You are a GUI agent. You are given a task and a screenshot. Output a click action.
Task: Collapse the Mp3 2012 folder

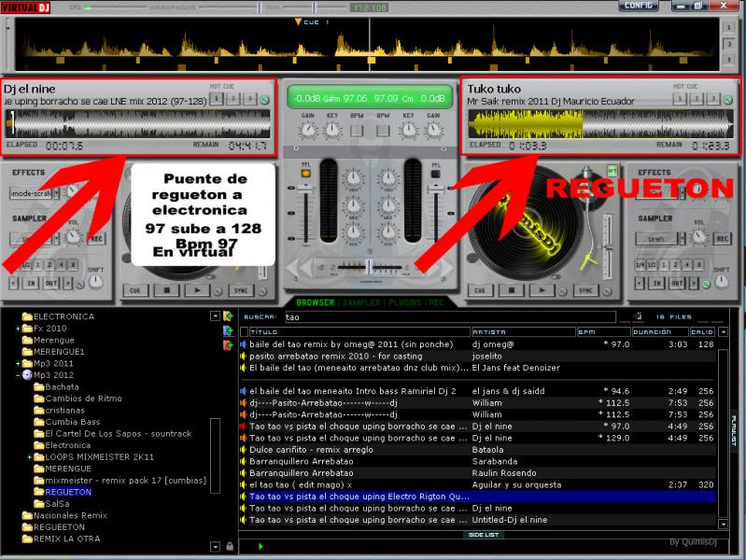pyautogui.click(x=18, y=375)
